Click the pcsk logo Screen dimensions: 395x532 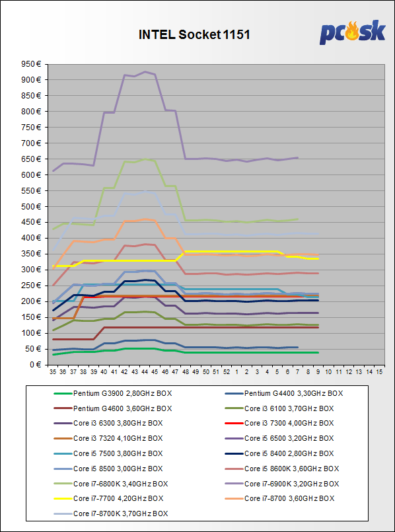(x=353, y=32)
